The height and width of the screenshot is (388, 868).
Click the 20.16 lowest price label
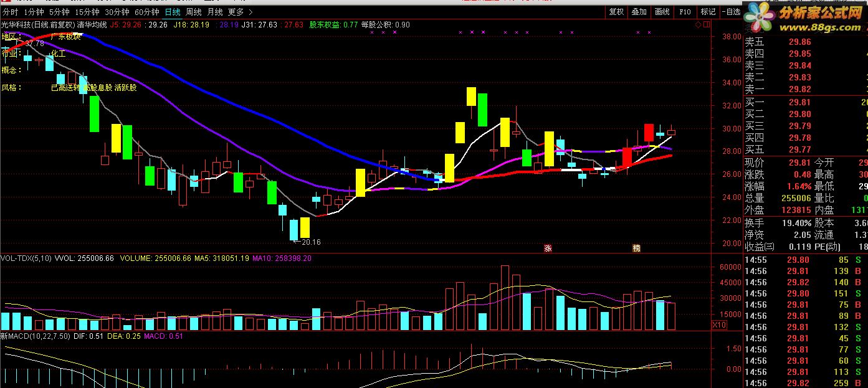point(310,242)
